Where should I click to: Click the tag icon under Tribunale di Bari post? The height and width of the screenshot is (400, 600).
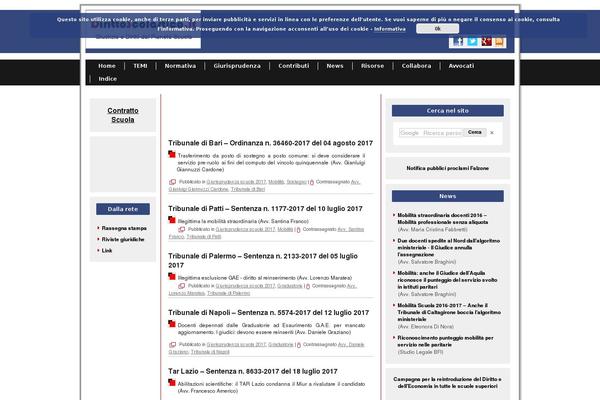click(x=311, y=182)
